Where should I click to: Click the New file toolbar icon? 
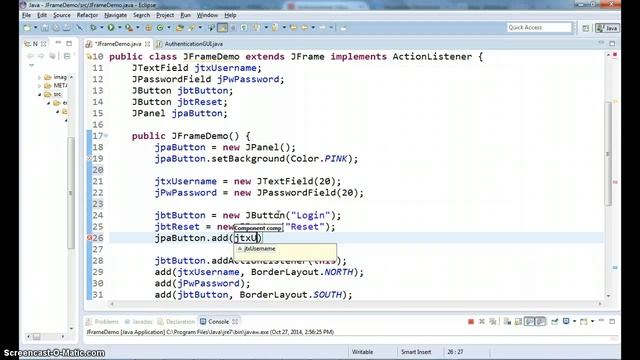27,28
